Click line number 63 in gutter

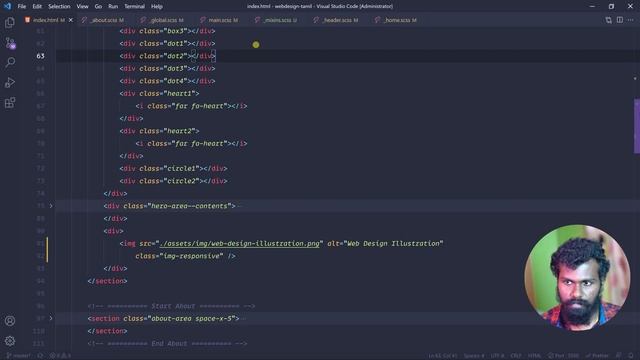(40, 56)
